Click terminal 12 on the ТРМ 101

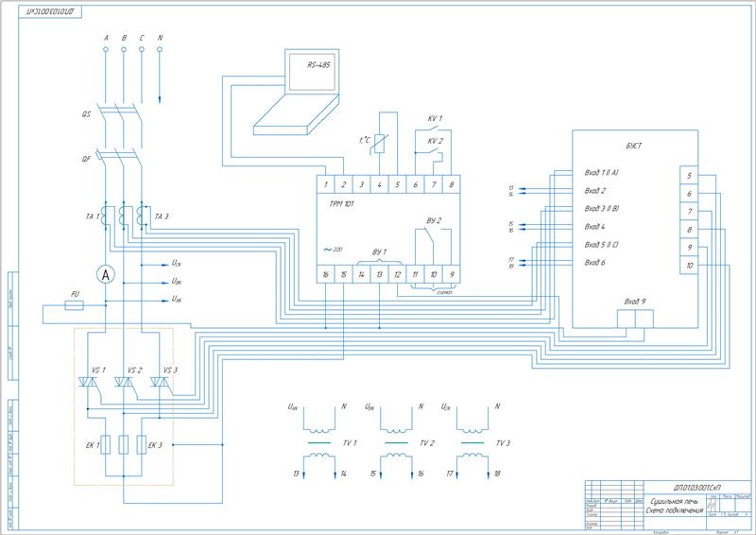(397, 274)
